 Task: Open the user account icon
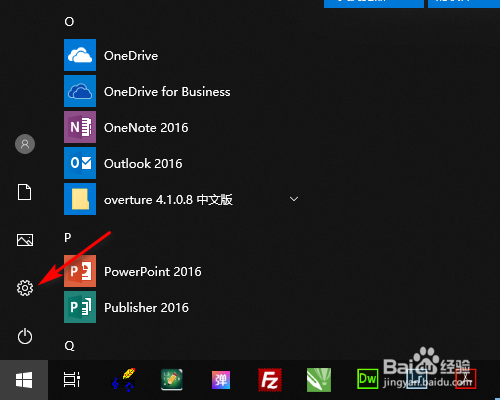[25, 144]
